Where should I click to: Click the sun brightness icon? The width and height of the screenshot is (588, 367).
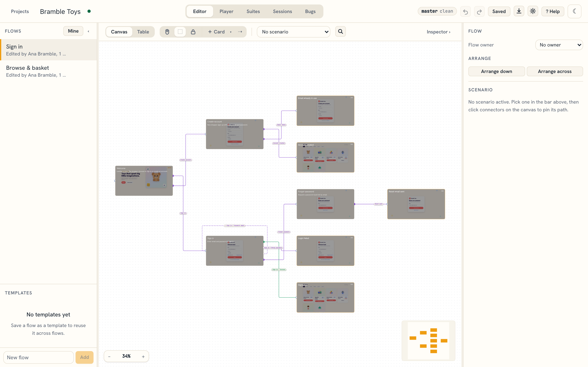(x=533, y=11)
